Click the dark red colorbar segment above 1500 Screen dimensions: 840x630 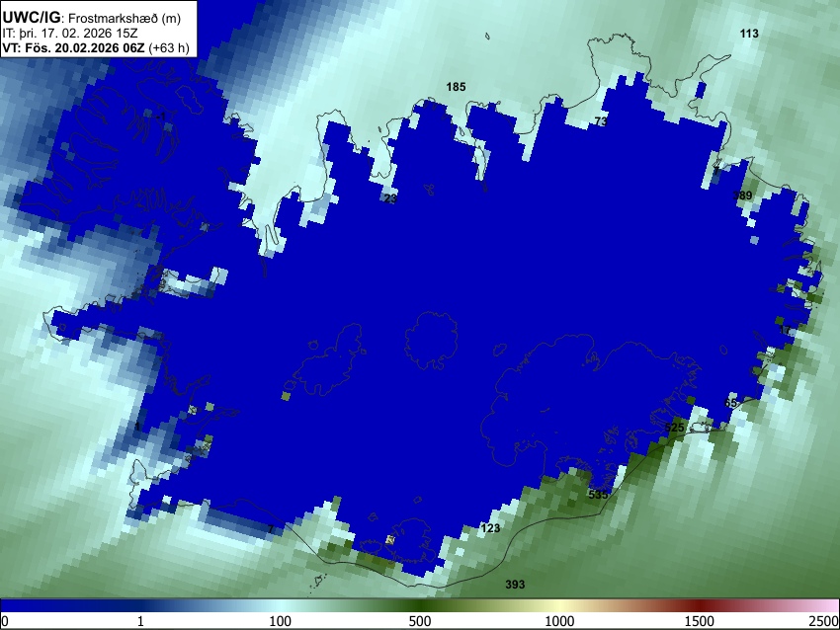[700, 606]
